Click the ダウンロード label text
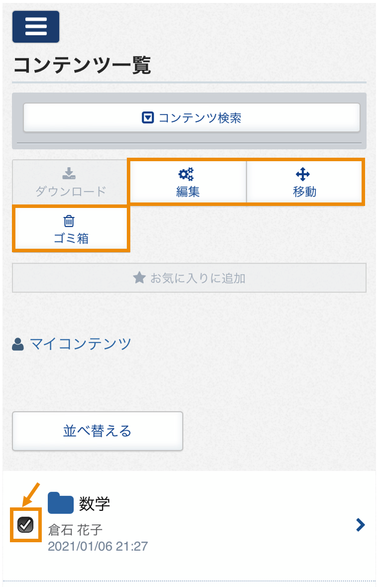Image resolution: width=378 pixels, height=588 pixels. coord(71,191)
